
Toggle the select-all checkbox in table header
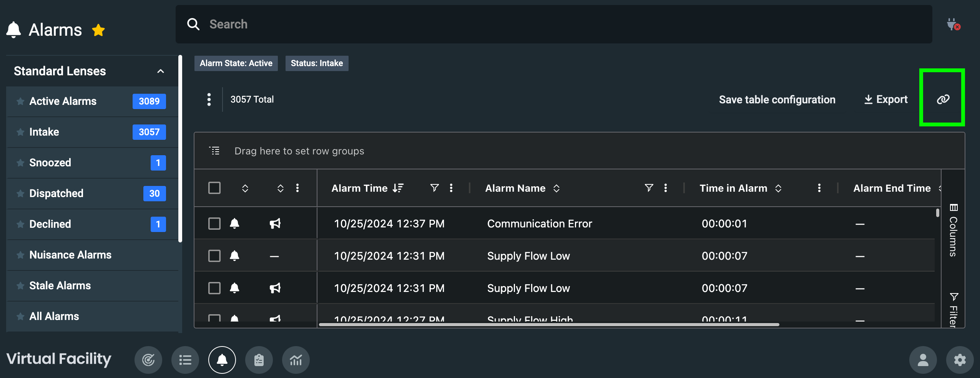pyautogui.click(x=214, y=188)
